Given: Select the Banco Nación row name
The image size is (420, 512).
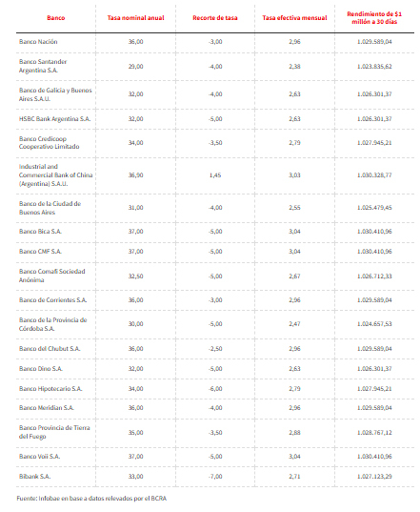Looking at the screenshot, I should [38, 42].
